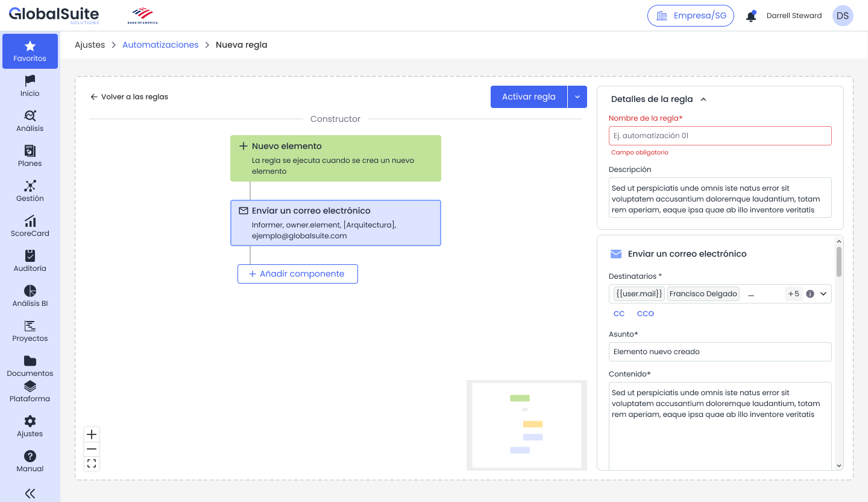Open the Plataforma layers icon
This screenshot has width=868, height=502.
click(x=30, y=386)
